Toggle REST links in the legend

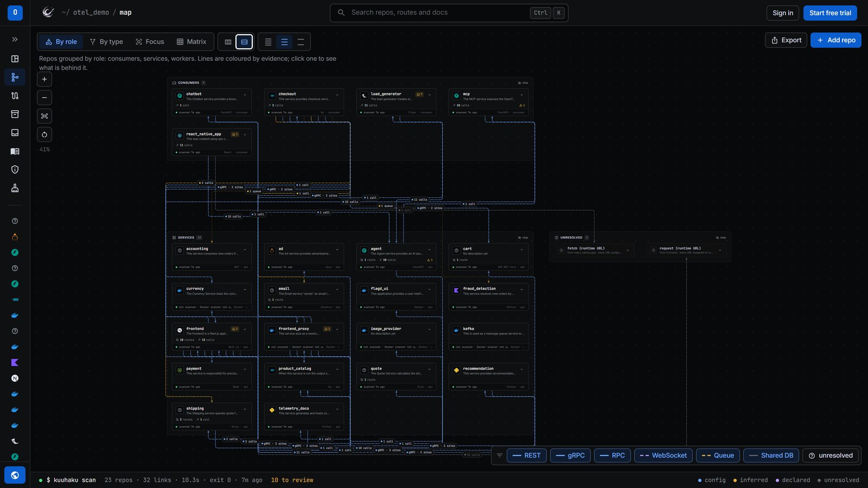click(526, 455)
